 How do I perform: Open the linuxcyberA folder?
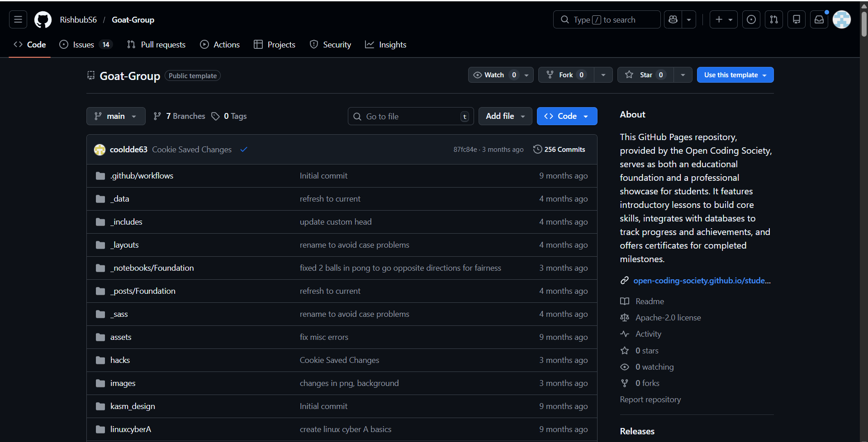coord(131,429)
